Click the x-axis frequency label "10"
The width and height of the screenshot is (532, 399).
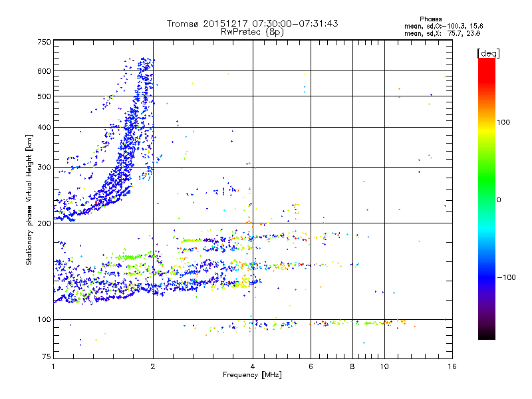click(x=384, y=366)
